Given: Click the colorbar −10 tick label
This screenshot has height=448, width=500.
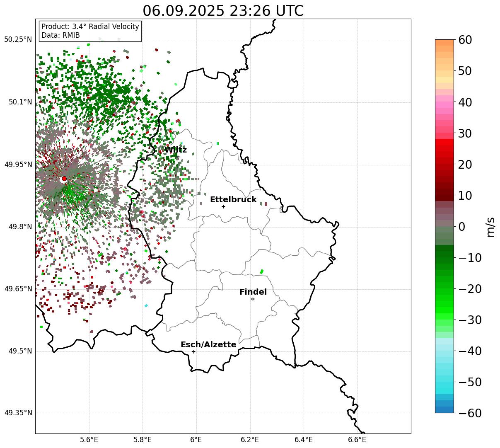Looking at the screenshot, I should pos(469,258).
